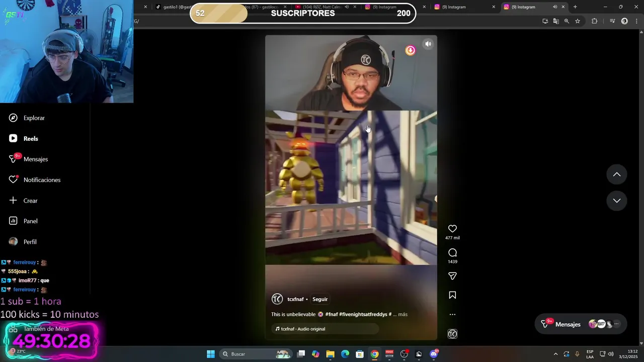The height and width of the screenshot is (362, 644).
Task: Open the reel audio thumbnail icon
Action: coord(452,334)
